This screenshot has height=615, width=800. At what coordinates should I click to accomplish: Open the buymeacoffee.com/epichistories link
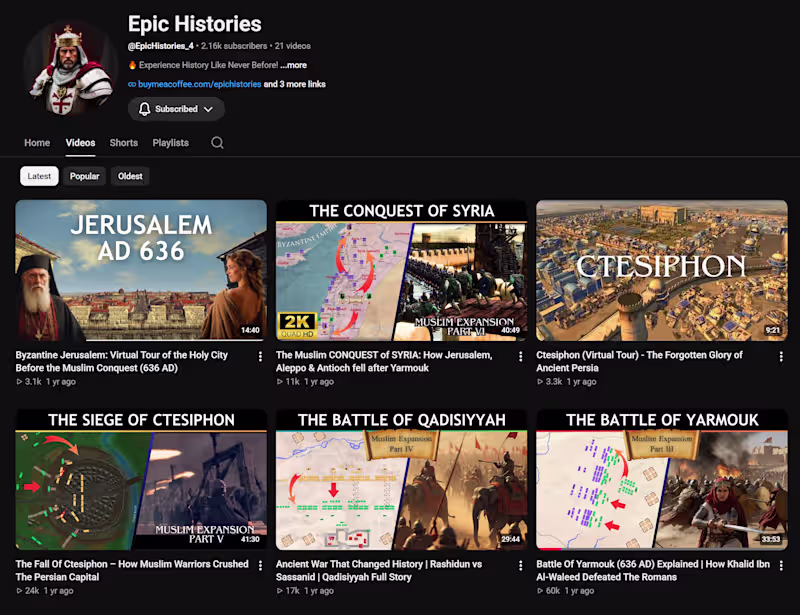click(199, 84)
